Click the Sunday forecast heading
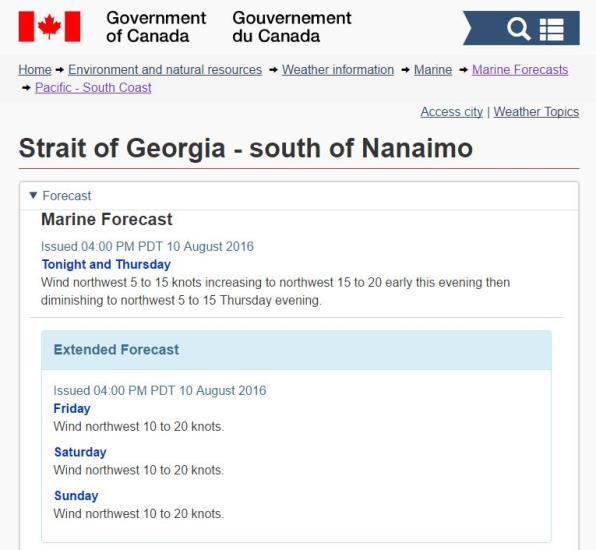The width and height of the screenshot is (596, 550). pos(76,496)
